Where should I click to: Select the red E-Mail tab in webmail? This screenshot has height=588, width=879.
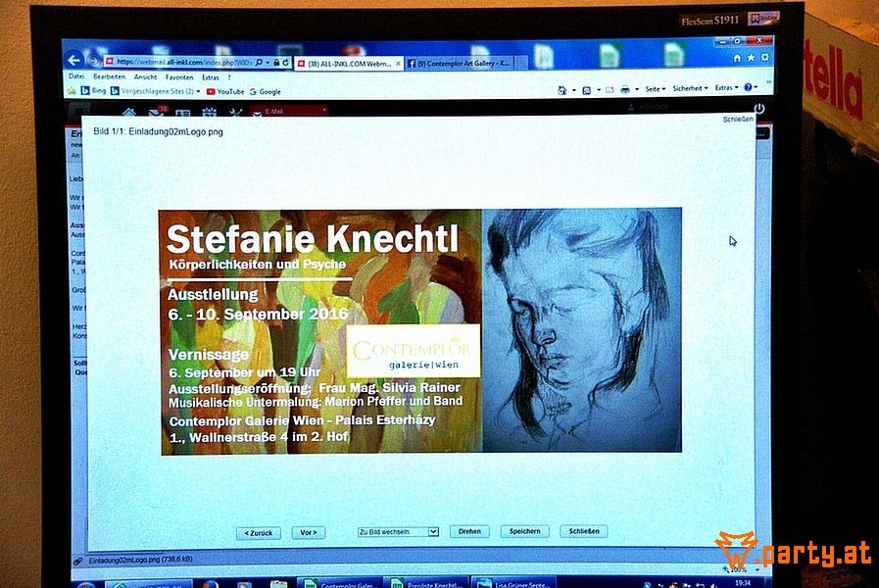289,111
